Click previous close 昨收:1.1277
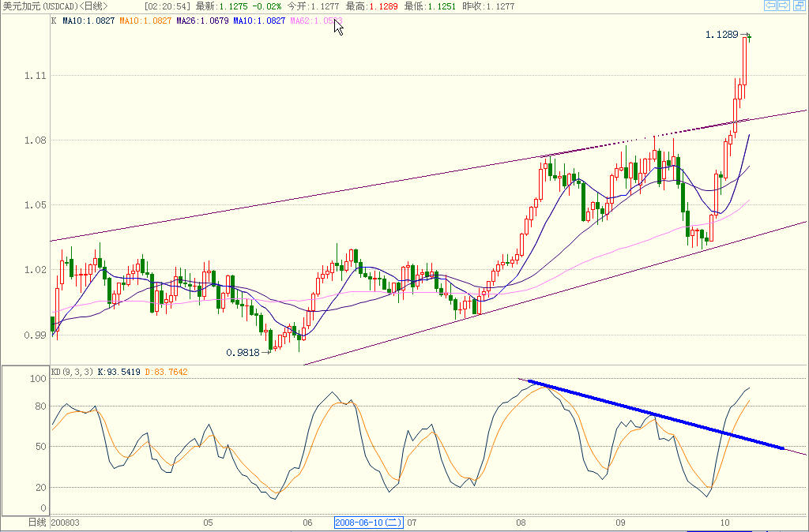 coord(488,6)
